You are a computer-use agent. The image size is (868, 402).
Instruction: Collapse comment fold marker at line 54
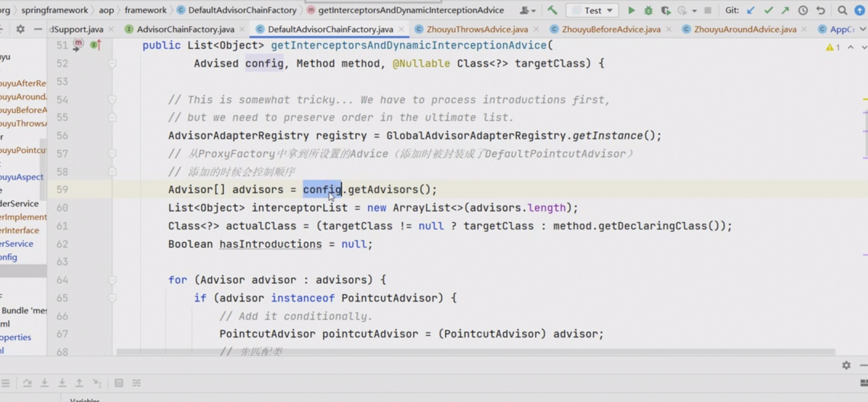pyautogui.click(x=112, y=99)
